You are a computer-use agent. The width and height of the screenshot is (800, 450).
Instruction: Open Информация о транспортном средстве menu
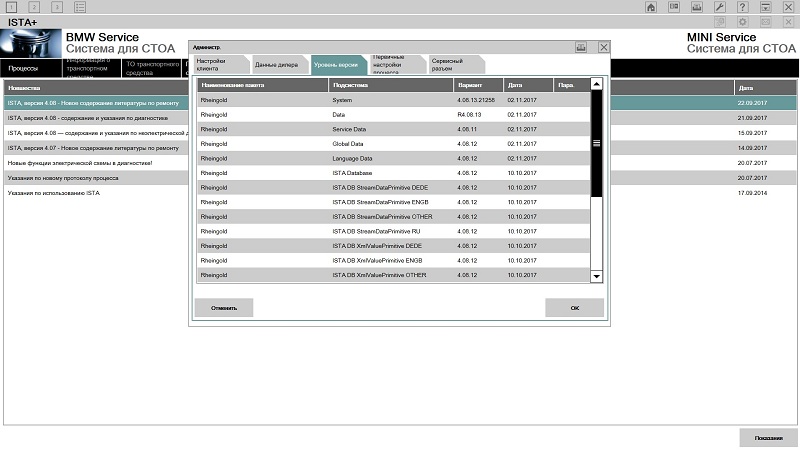pos(92,68)
